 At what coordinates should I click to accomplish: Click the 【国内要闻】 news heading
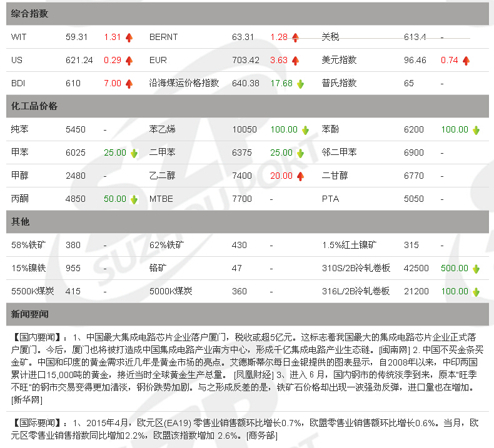point(37,337)
